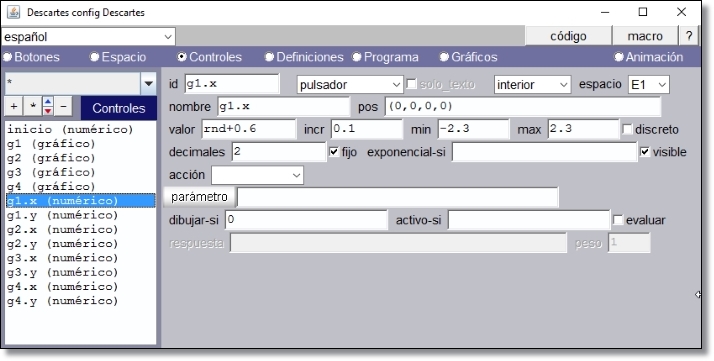714x361 pixels.
Task: Open the acción dropdown
Action: (257, 175)
